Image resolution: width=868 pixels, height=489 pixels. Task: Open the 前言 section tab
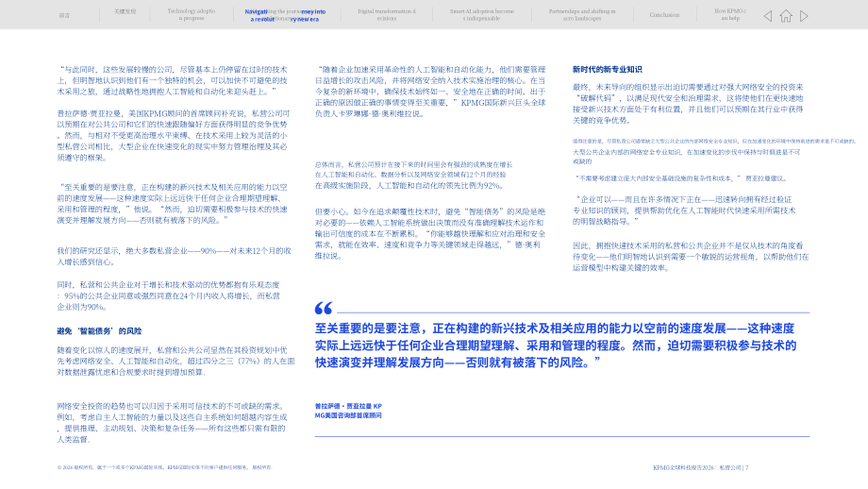[64, 15]
